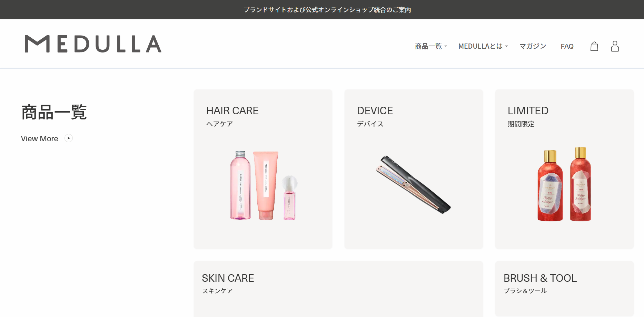Expand the 商品一覧 dropdown menu

click(x=430, y=46)
